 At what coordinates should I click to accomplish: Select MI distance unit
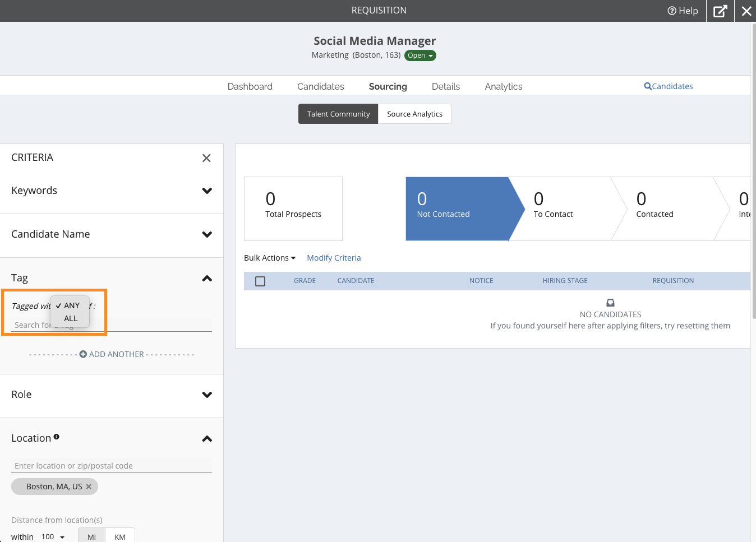tap(91, 536)
